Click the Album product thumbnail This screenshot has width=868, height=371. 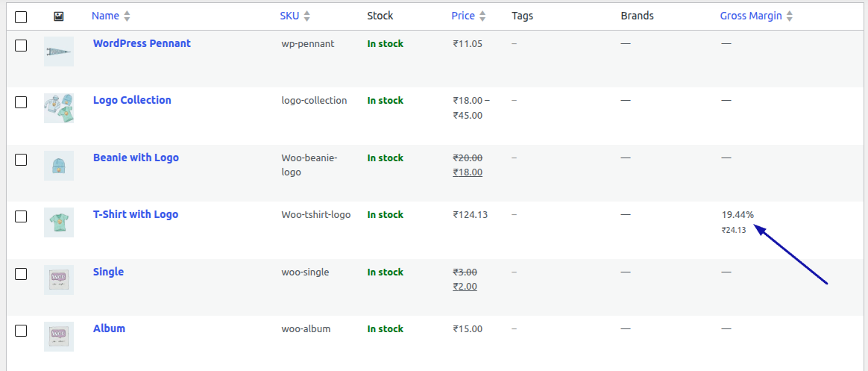(59, 337)
